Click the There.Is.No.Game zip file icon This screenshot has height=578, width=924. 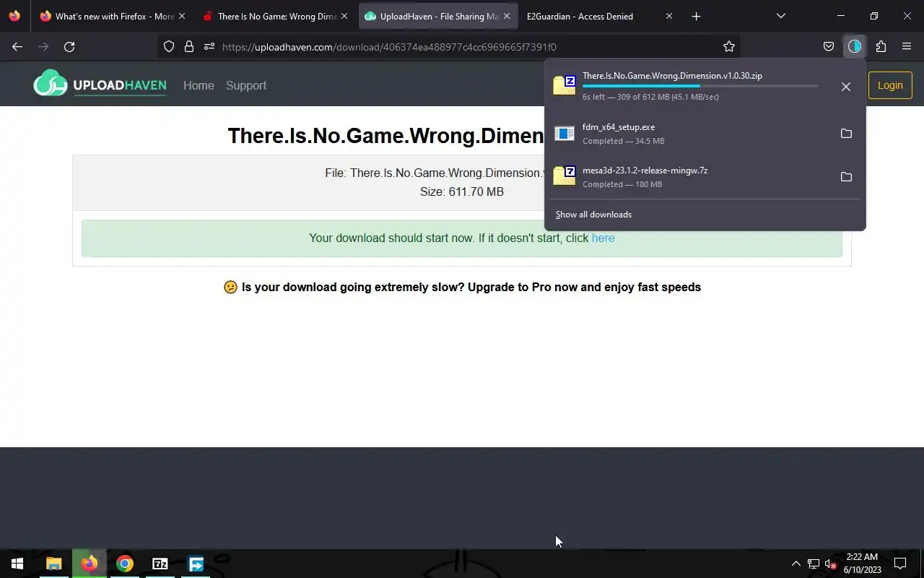pyautogui.click(x=565, y=85)
